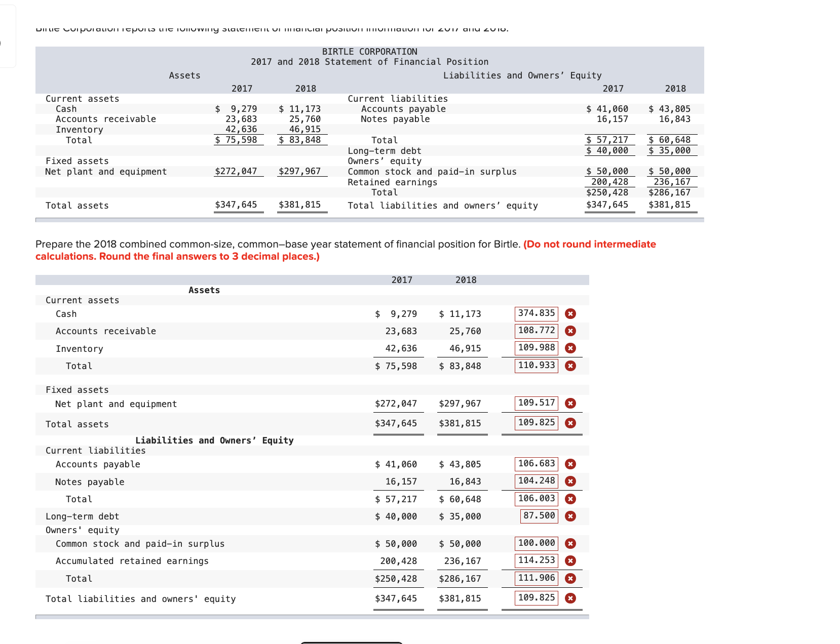Click the red X icon beside Net plant 109.517
The image size is (840, 644).
pos(570,404)
